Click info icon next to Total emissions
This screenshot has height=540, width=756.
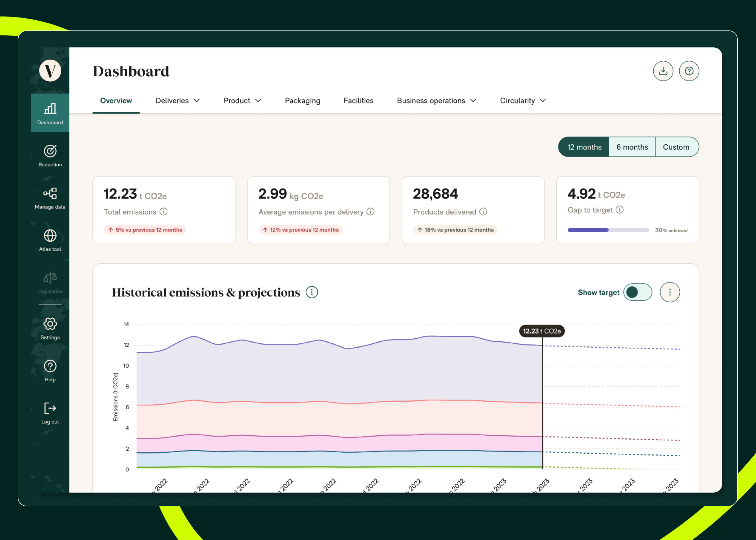click(163, 211)
